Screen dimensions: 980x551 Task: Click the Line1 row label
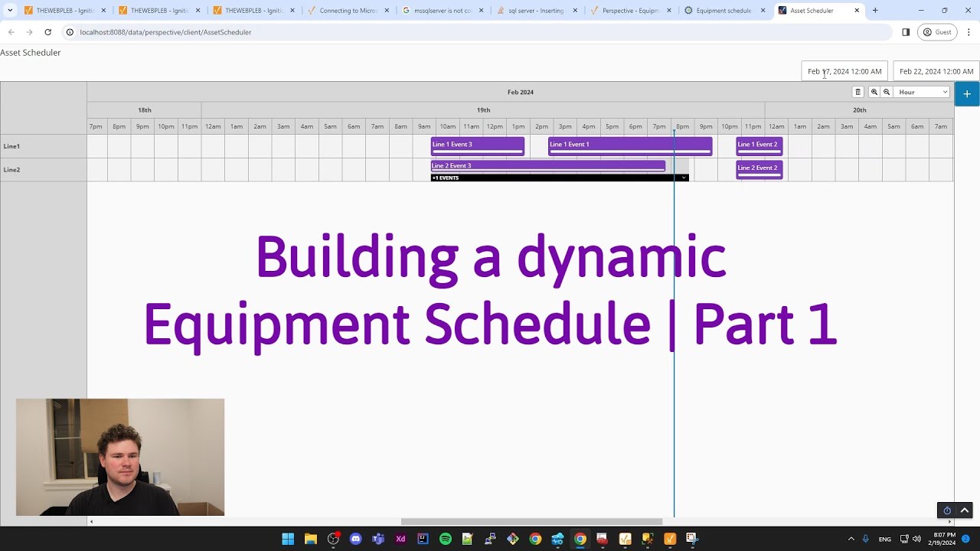(11, 146)
